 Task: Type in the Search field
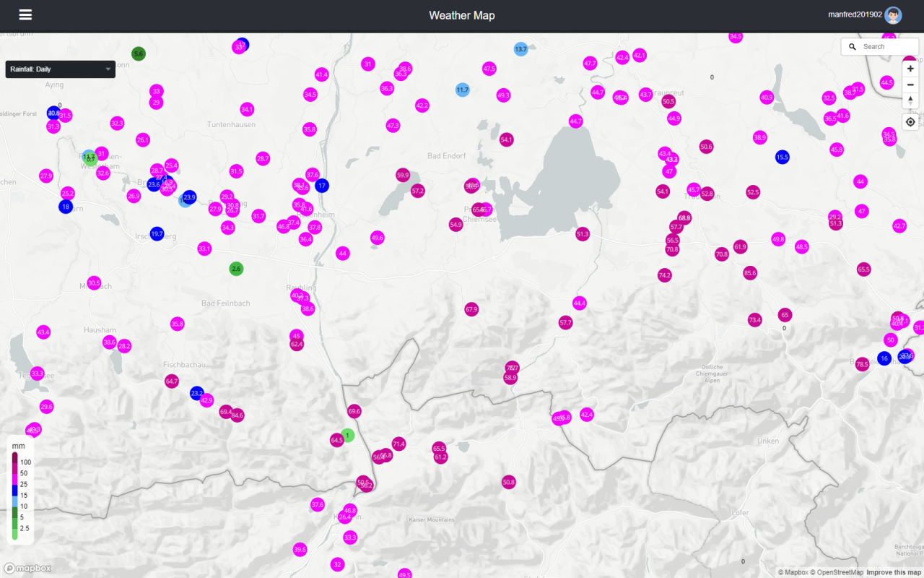click(x=888, y=47)
